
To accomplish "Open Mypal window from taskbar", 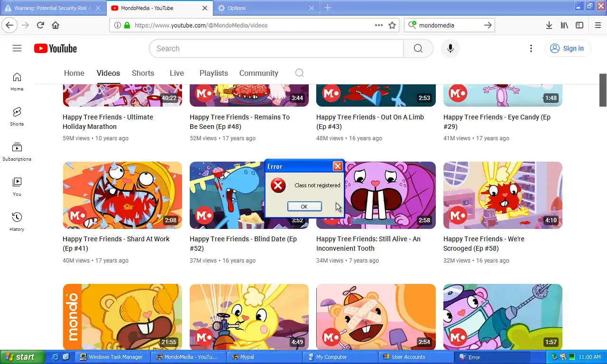I will [264, 357].
